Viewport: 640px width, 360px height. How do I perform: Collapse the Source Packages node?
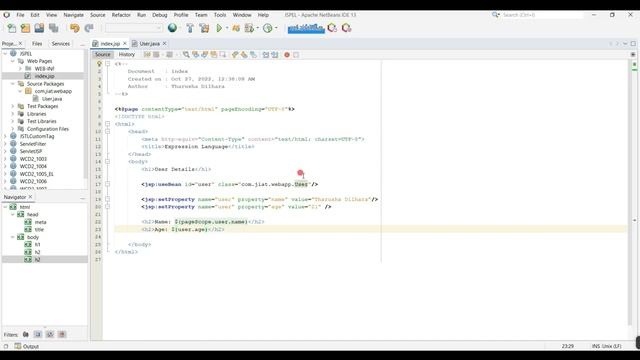pyautogui.click(x=13, y=84)
